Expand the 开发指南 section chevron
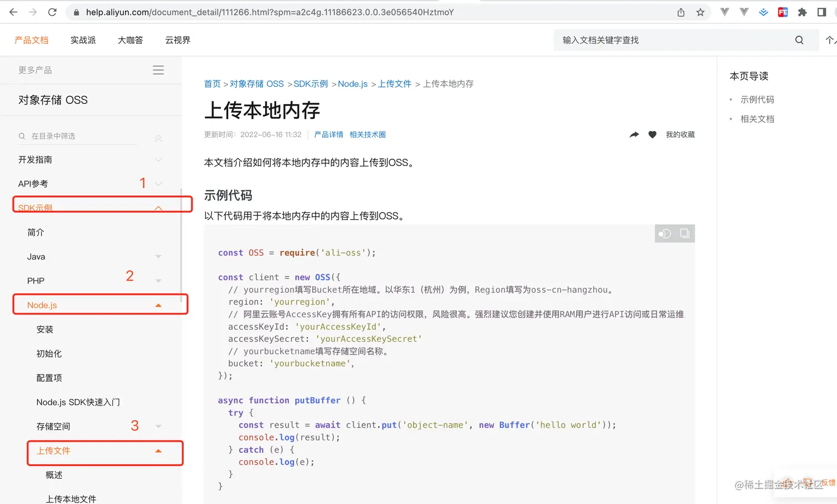This screenshot has height=504, width=837. tap(158, 160)
